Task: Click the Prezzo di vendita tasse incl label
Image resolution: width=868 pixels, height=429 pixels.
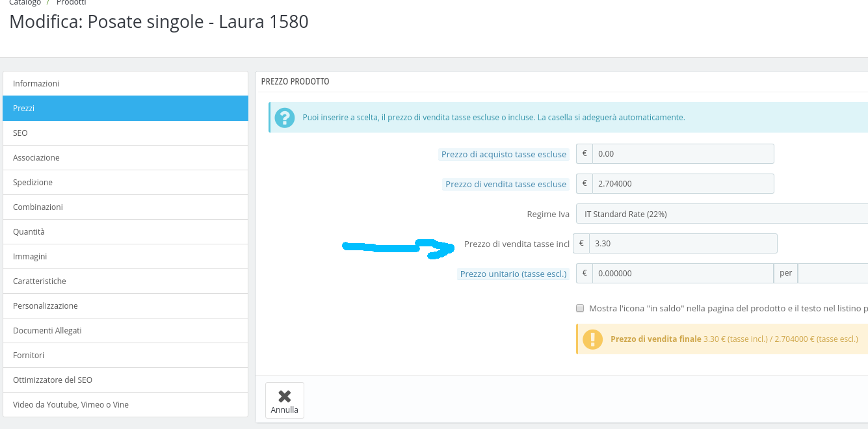Action: [517, 244]
